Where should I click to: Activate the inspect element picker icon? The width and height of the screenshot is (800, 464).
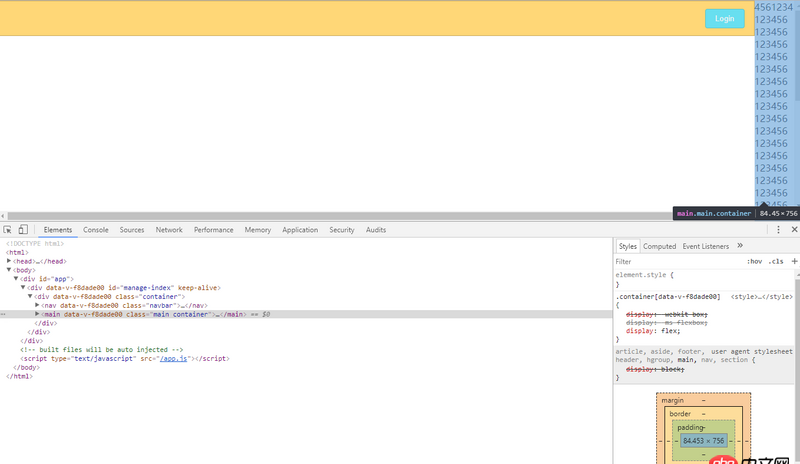pos(8,230)
